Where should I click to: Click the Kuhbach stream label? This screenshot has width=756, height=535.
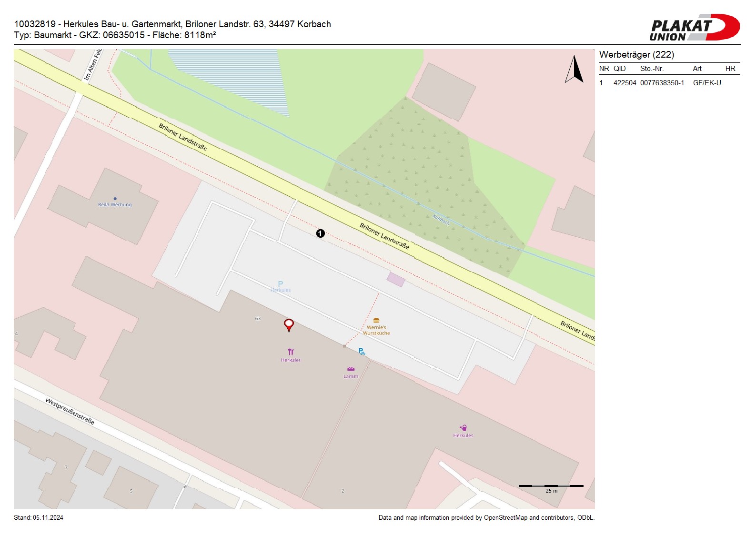click(441, 219)
